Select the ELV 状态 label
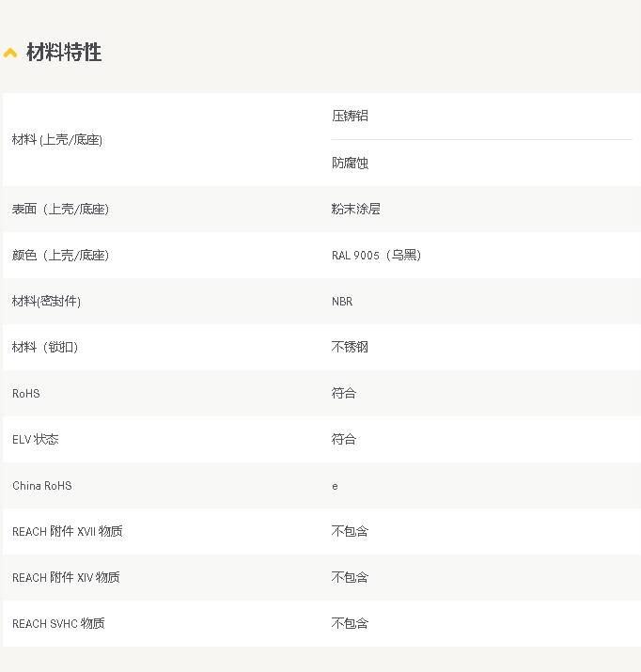Screen dimensions: 641x672 (x=36, y=439)
